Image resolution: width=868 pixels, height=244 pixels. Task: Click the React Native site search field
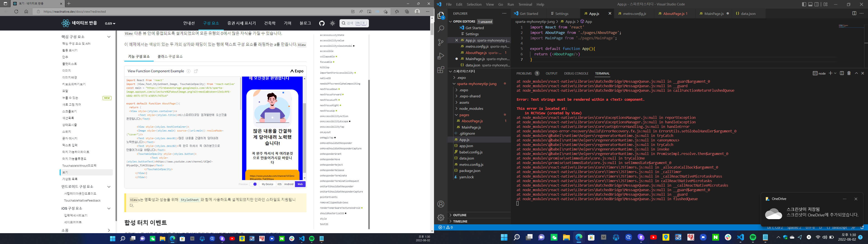click(x=354, y=23)
